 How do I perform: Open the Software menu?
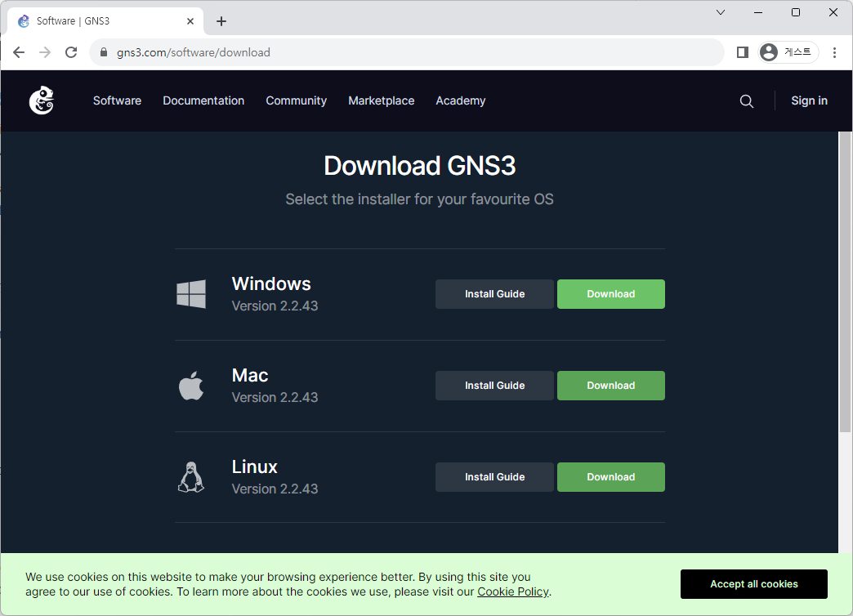click(117, 100)
